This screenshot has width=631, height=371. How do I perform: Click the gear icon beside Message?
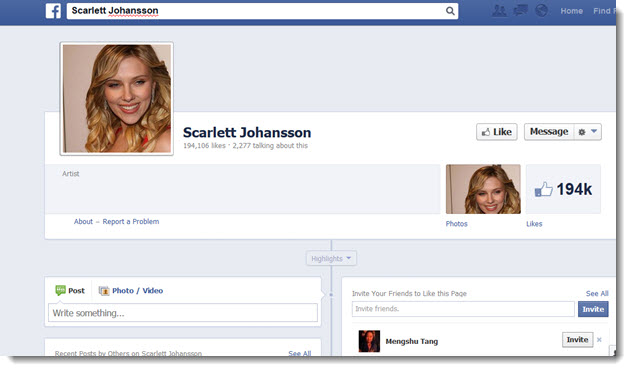[582, 132]
